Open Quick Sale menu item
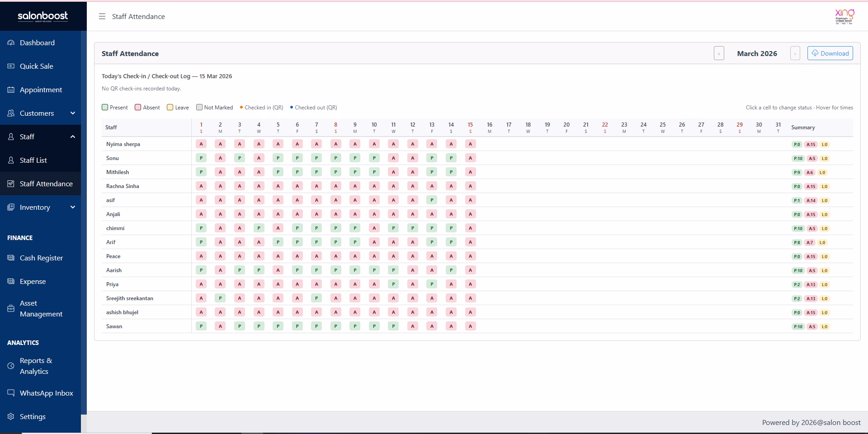Image resolution: width=868 pixels, height=434 pixels. [x=40, y=66]
